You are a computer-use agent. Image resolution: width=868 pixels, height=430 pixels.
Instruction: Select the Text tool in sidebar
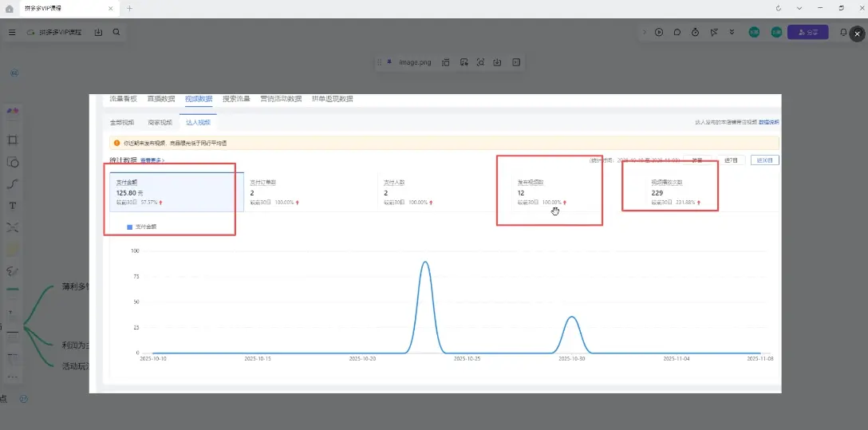point(13,206)
